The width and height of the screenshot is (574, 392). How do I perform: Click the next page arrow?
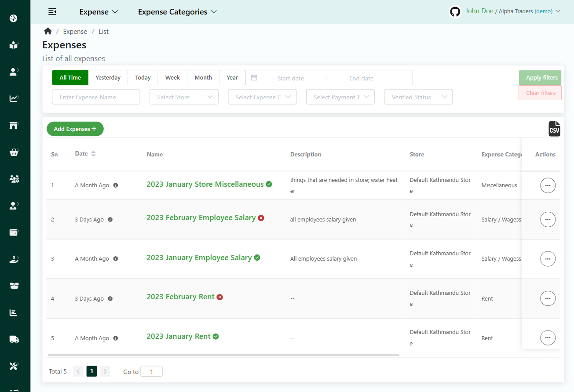[x=105, y=371]
